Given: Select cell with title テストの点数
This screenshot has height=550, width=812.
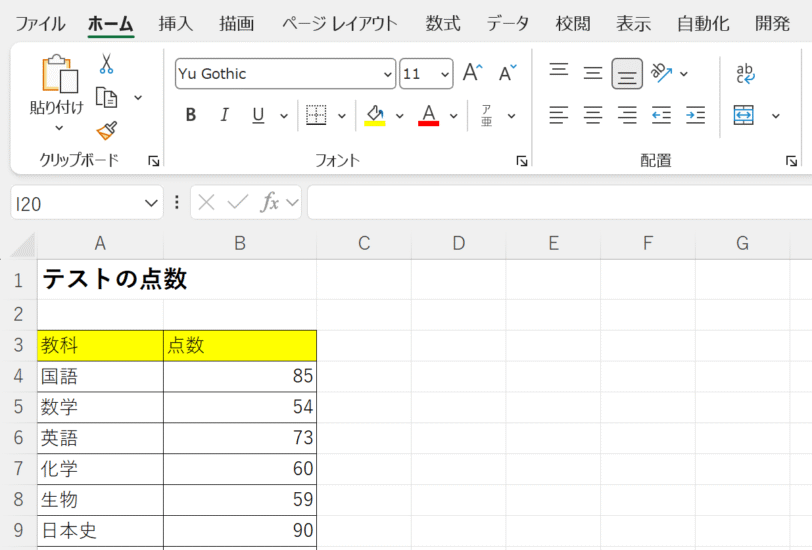Looking at the screenshot, I should (x=100, y=280).
